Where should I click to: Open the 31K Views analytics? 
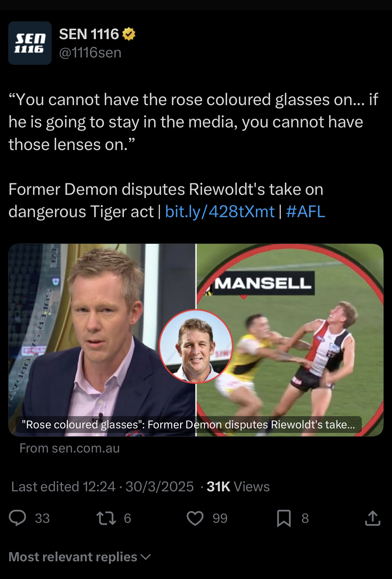[238, 486]
